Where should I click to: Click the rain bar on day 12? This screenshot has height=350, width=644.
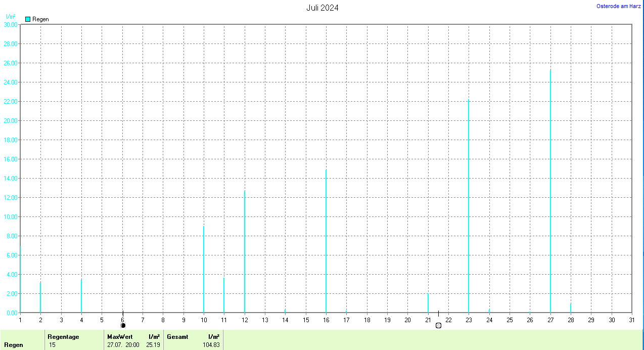pos(245,253)
